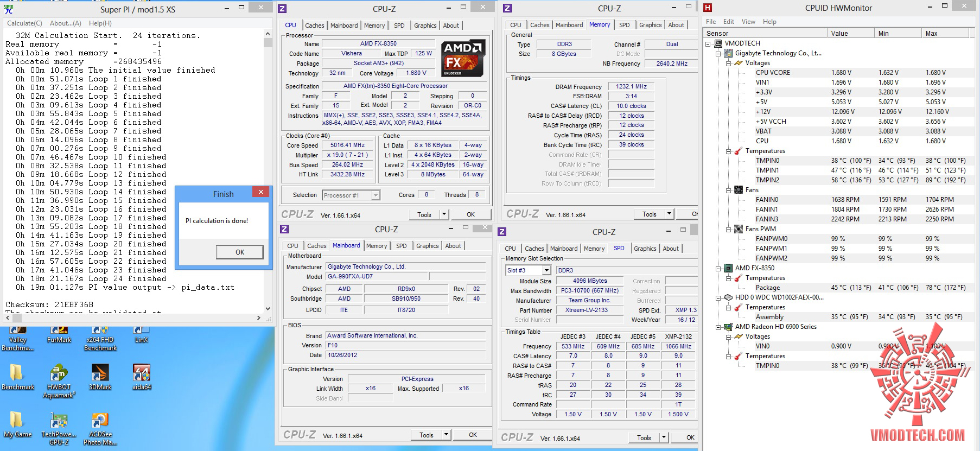Collapse the AMD Radeon HD 6900 Series node

(718, 327)
